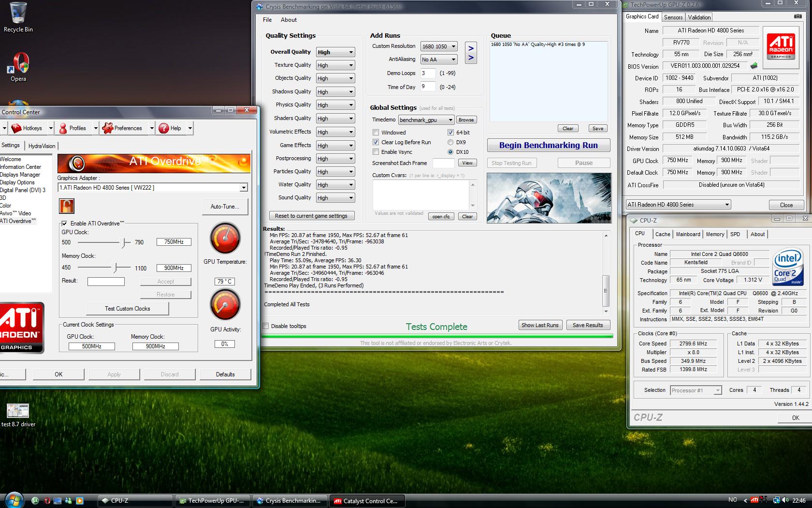The height and width of the screenshot is (508, 812).
Task: Switch to Sensors tab in GPU-Z
Action: tap(673, 17)
